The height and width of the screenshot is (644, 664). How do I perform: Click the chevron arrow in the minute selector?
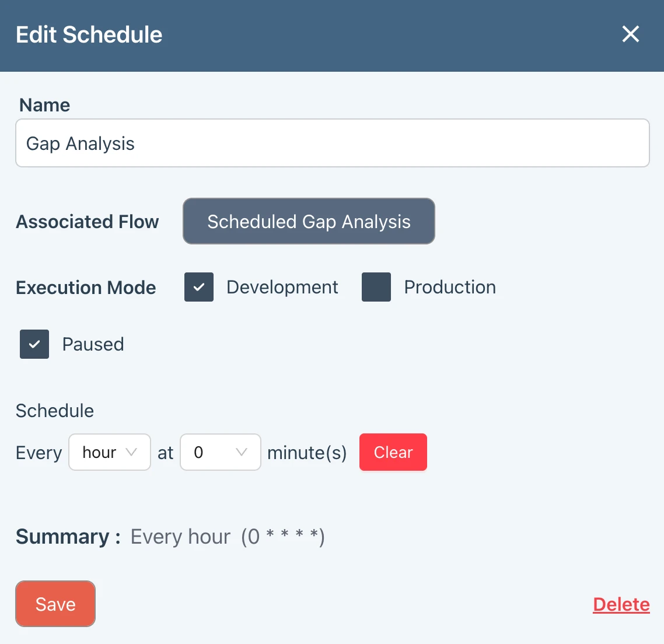click(x=242, y=452)
